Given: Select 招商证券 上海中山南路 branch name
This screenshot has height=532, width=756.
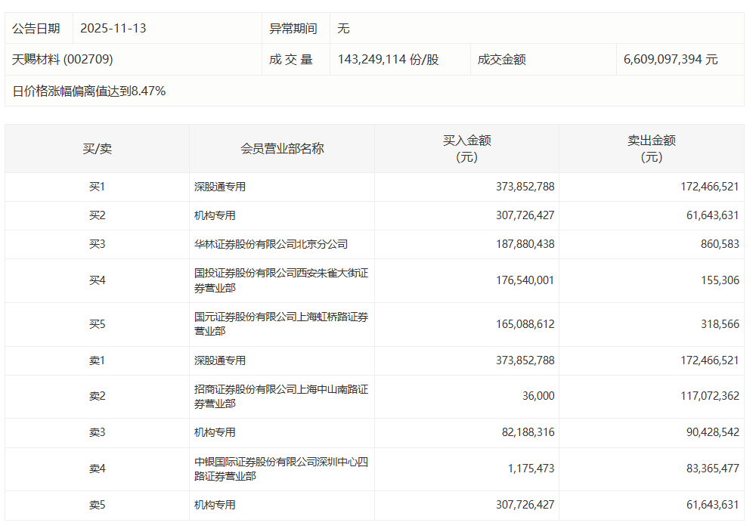Looking at the screenshot, I should click(281, 396).
